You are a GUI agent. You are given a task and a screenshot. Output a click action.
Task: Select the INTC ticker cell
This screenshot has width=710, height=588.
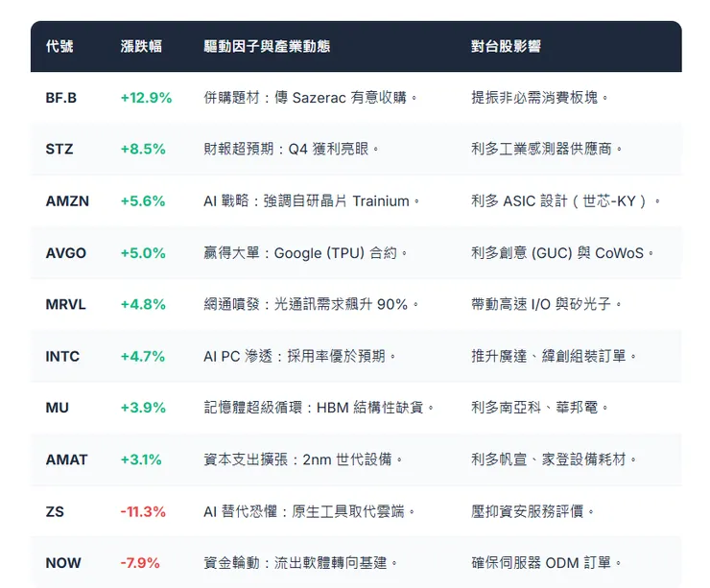[62, 356]
